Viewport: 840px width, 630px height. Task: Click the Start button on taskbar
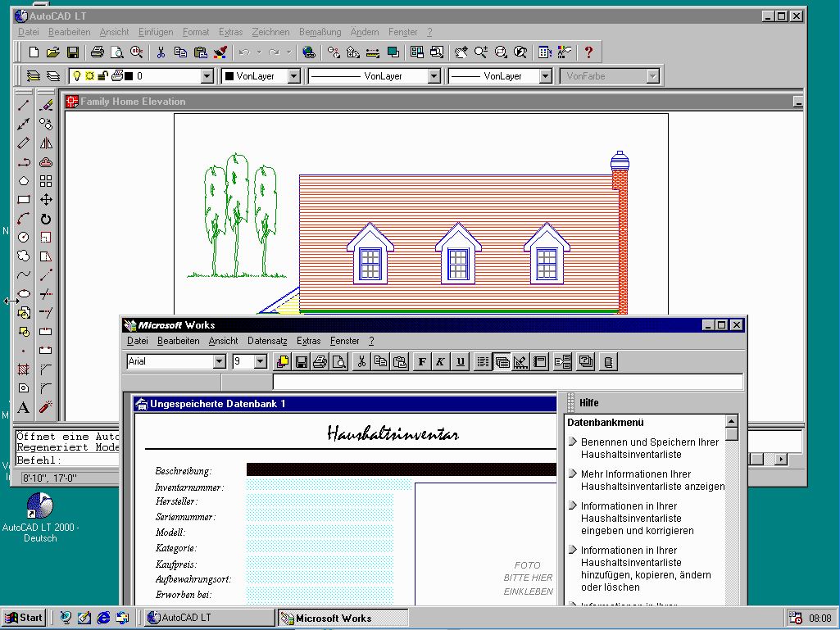(23, 618)
